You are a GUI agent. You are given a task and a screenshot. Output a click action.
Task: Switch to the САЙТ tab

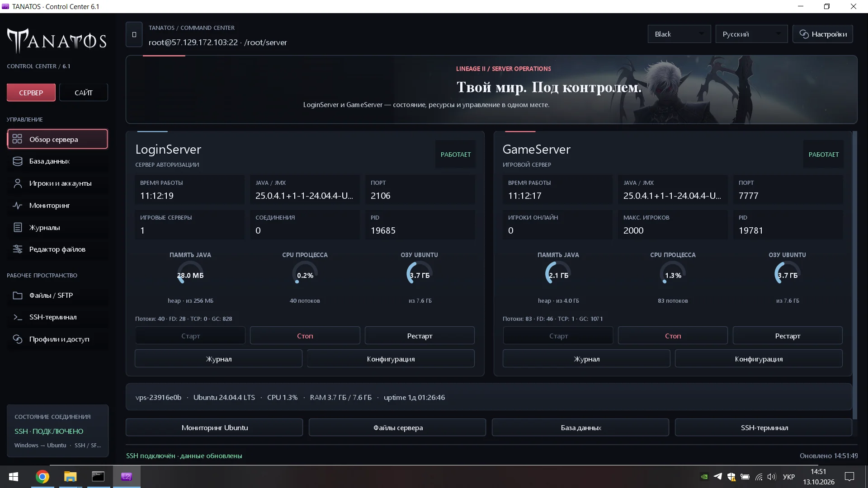click(84, 93)
